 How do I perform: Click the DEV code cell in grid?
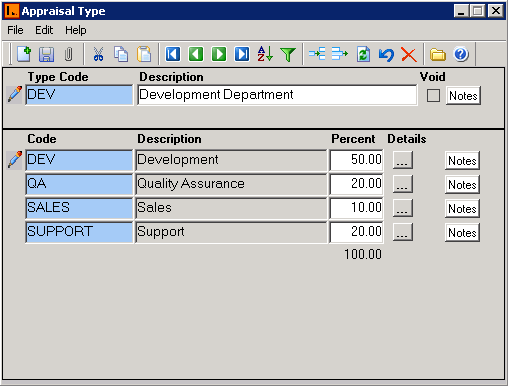[79, 160]
